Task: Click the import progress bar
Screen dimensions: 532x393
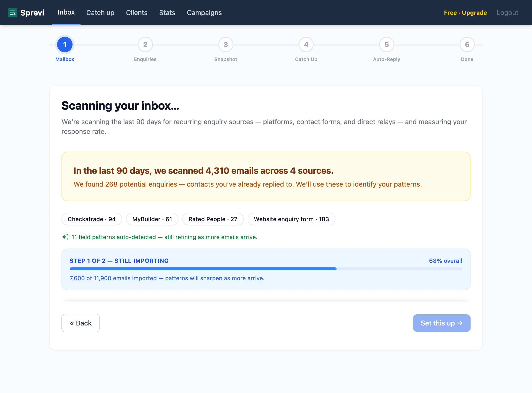Action: click(x=266, y=269)
